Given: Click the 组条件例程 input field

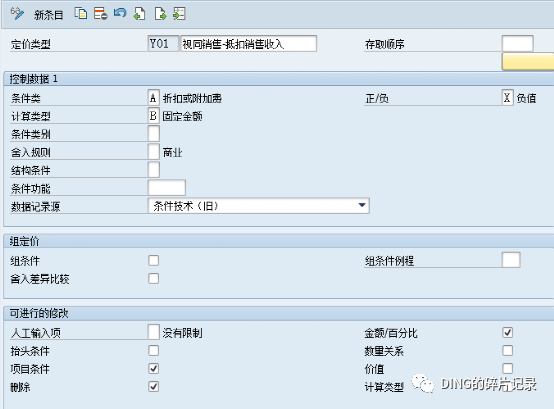Looking at the screenshot, I should tap(511, 260).
